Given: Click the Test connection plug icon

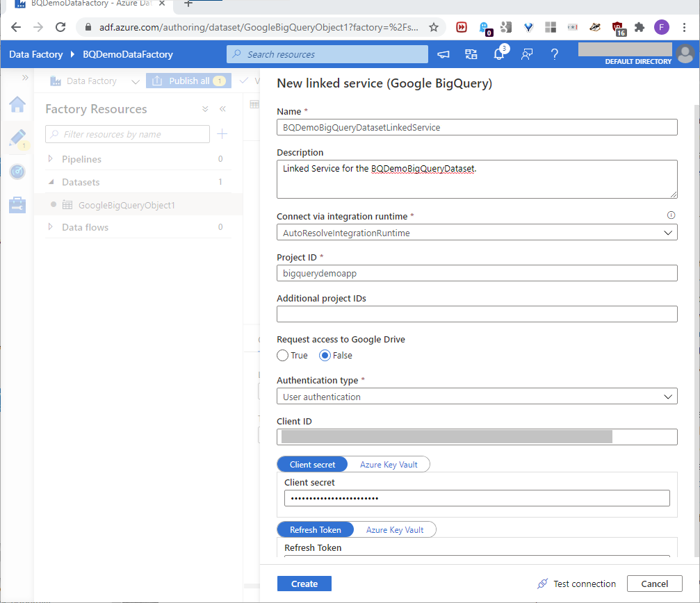Looking at the screenshot, I should click(x=542, y=584).
